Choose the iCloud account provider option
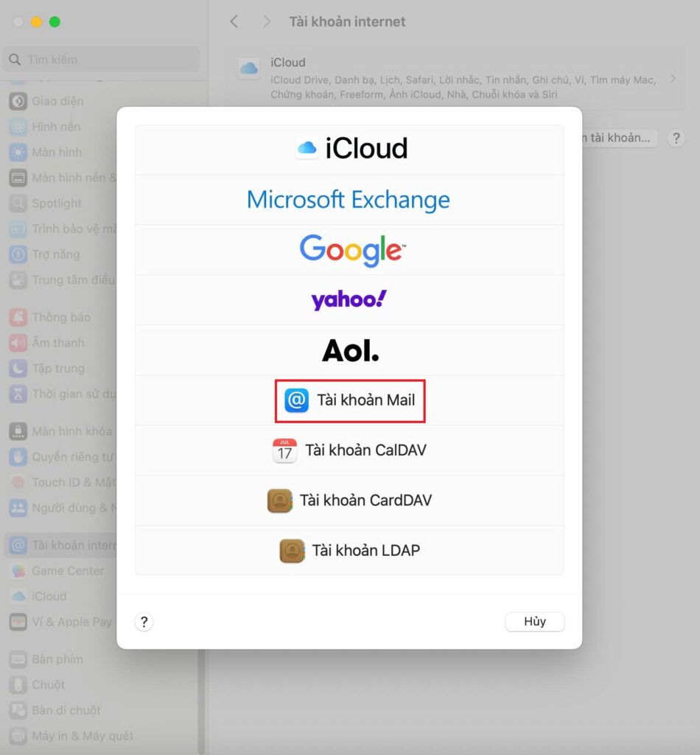Viewport: 700px width, 755px height. coord(349,149)
